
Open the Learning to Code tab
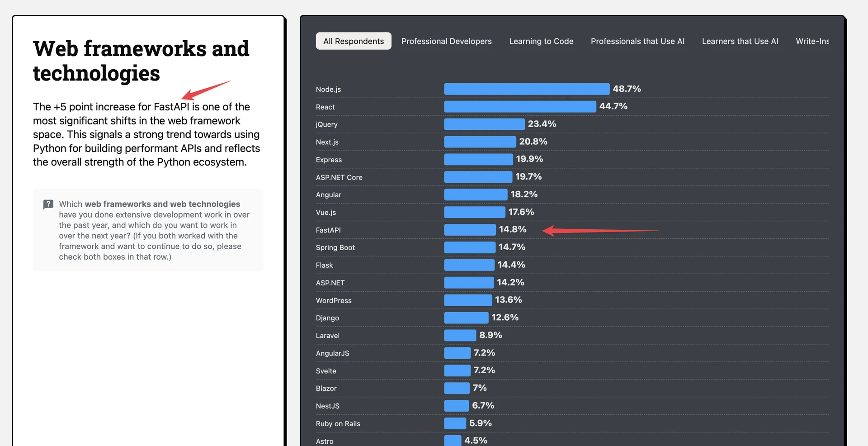[x=541, y=41]
